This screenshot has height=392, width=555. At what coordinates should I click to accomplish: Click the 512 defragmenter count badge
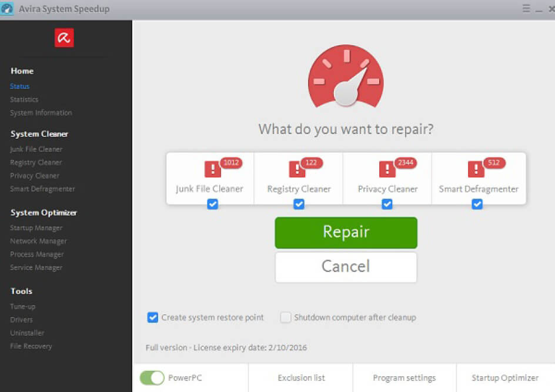click(x=494, y=162)
